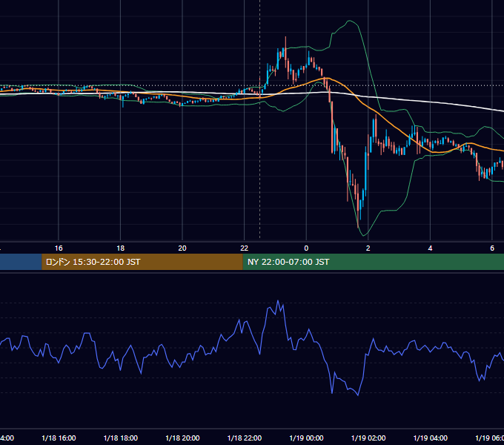504x445 pixels.
Task: Click the '6' hour label on upper axis
Action: pyautogui.click(x=492, y=248)
